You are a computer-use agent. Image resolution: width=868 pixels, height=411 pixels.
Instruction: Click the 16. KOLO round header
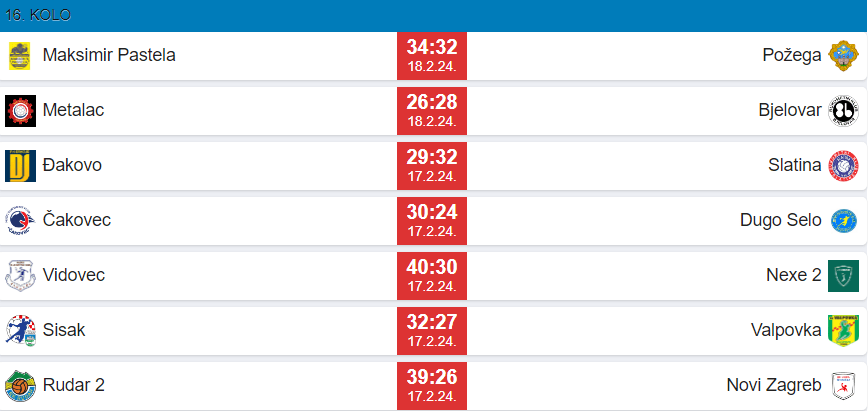coord(37,15)
